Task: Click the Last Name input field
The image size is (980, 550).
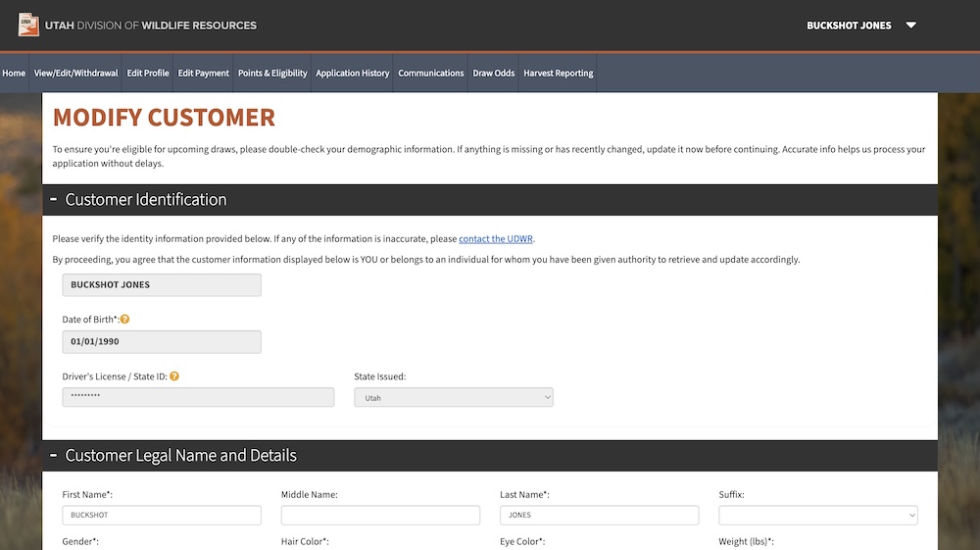Action: (x=599, y=515)
